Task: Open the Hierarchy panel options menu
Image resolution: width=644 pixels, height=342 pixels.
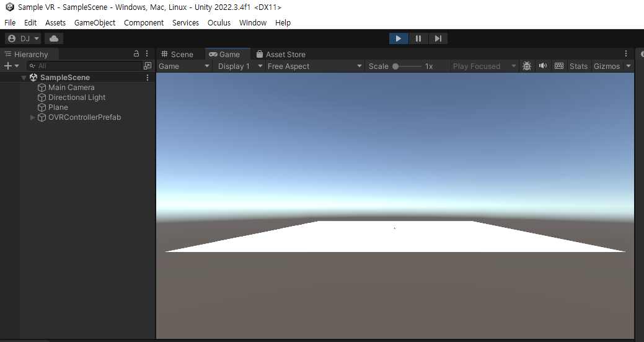Action: (147, 53)
